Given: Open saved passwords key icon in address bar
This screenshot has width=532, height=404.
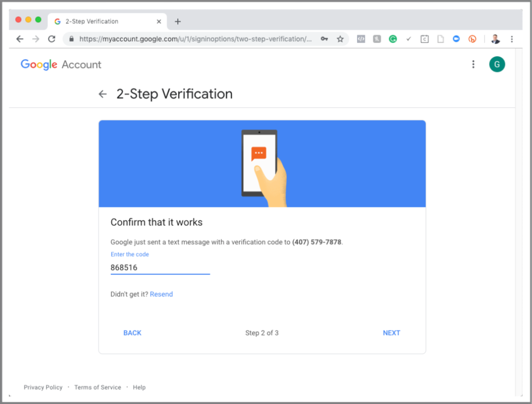Looking at the screenshot, I should (325, 39).
